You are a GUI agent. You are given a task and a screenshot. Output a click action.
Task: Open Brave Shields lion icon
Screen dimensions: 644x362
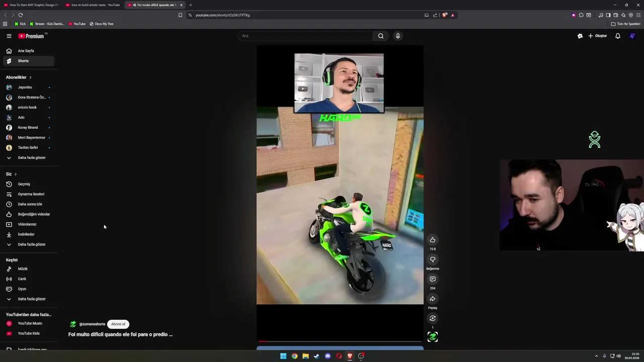point(445,15)
